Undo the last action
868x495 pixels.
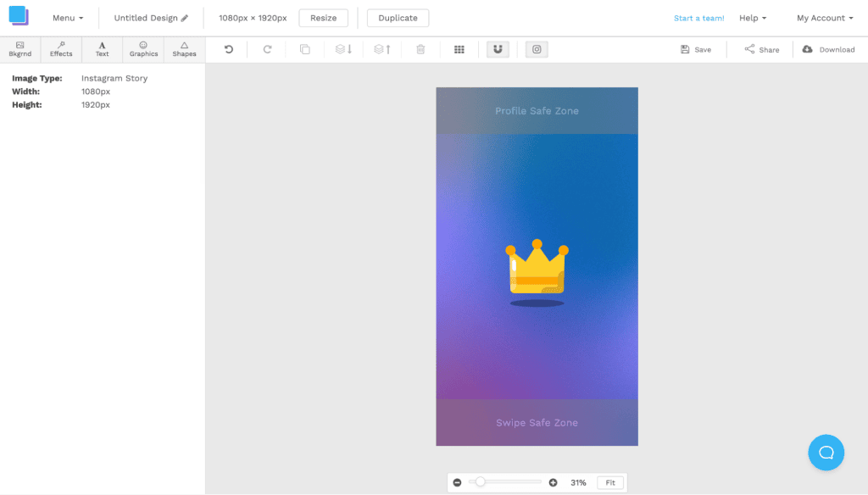(229, 49)
